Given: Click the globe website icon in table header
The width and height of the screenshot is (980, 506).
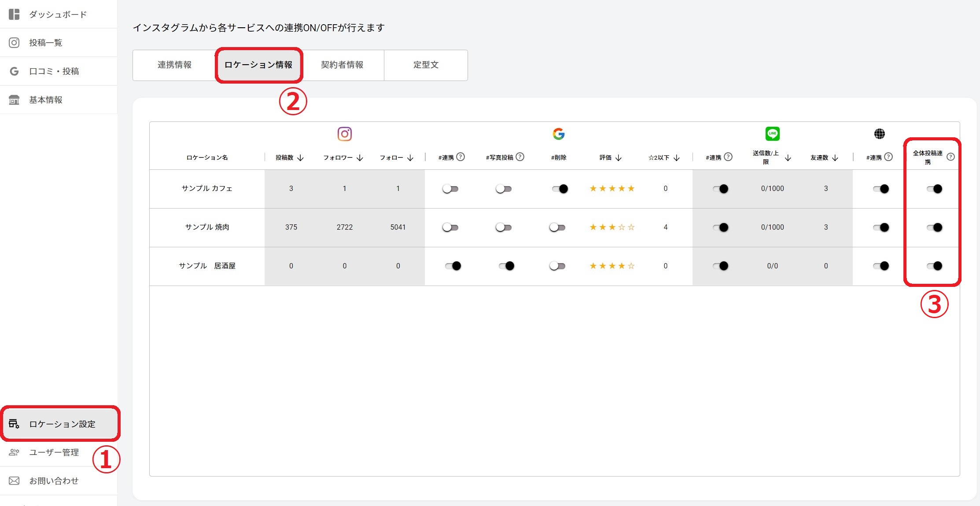Looking at the screenshot, I should pyautogui.click(x=879, y=134).
